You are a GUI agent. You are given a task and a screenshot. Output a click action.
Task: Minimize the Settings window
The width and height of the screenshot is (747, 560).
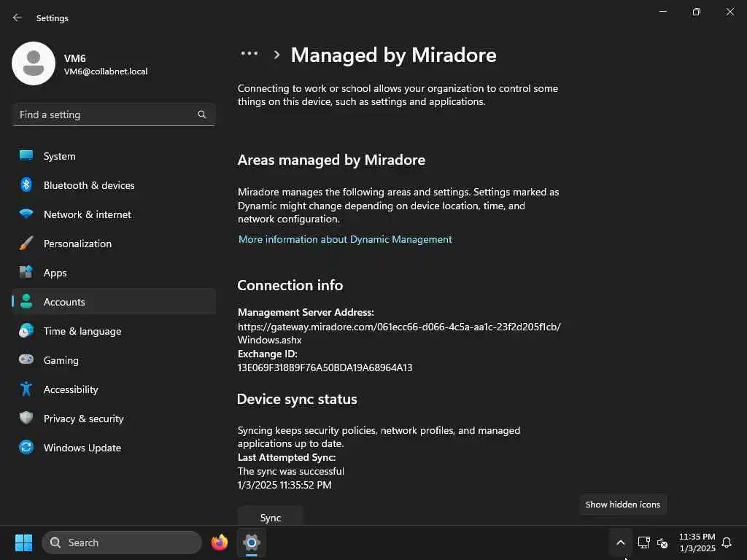(662, 12)
